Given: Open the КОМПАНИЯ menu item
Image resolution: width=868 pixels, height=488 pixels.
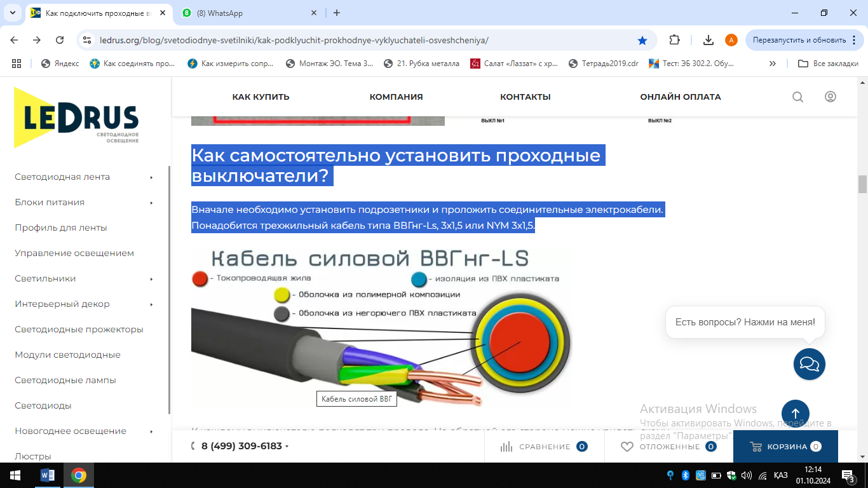Looking at the screenshot, I should click(396, 97).
